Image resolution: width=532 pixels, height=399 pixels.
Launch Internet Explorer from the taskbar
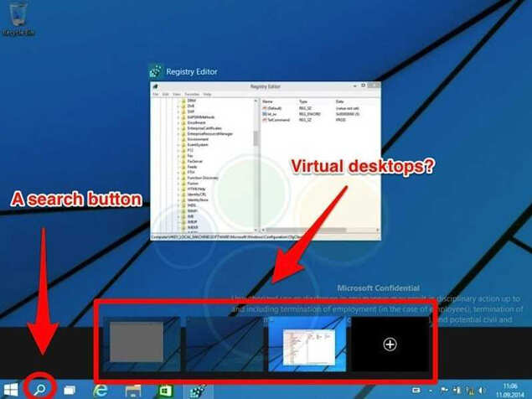tap(101, 390)
